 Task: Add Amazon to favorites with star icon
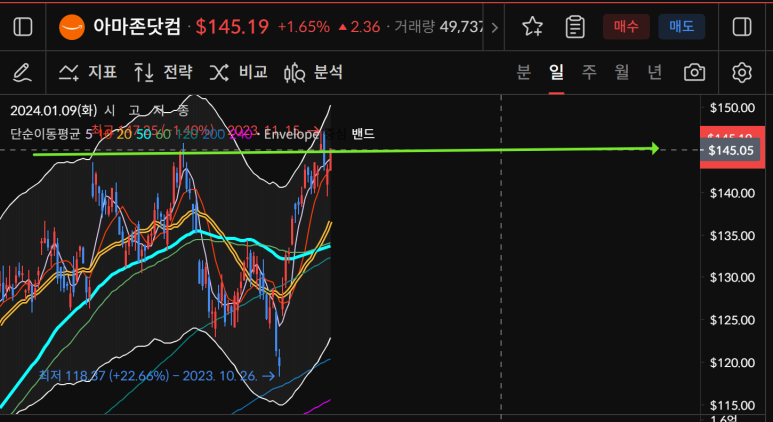point(532,27)
